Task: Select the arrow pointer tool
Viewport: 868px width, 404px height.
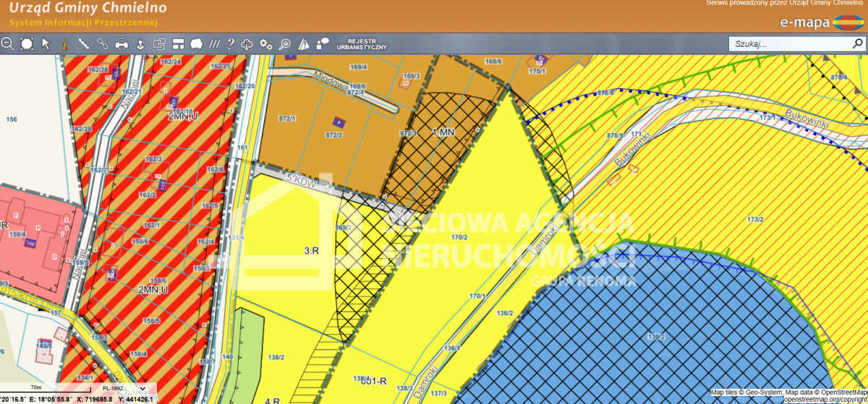Action: pyautogui.click(x=46, y=43)
